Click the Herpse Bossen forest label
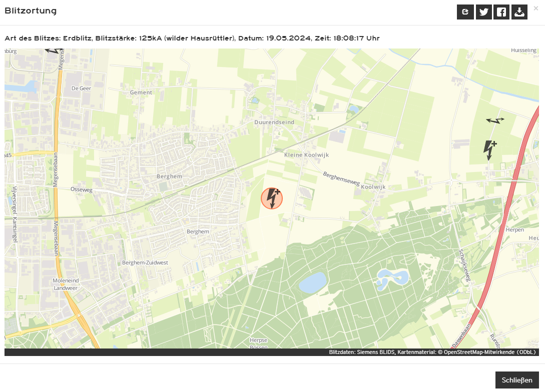This screenshot has width=545, height=392. [259, 343]
